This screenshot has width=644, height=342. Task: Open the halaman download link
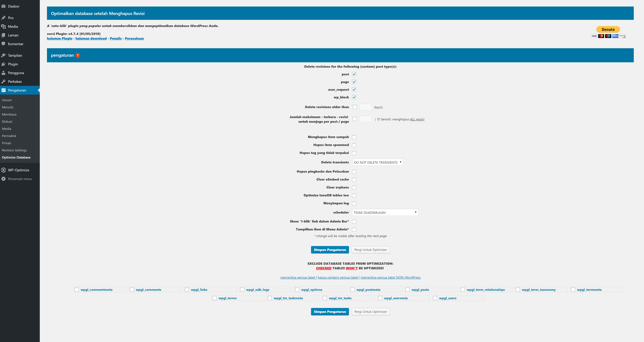tap(91, 39)
